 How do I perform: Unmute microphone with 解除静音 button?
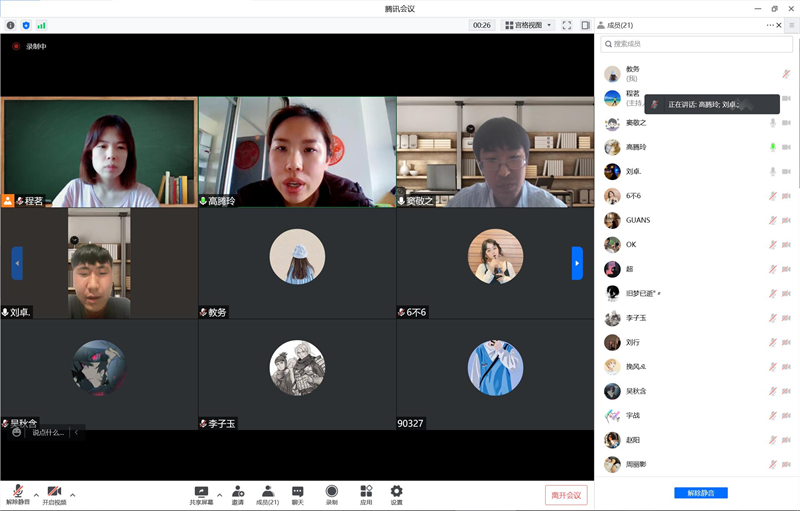[18, 491]
